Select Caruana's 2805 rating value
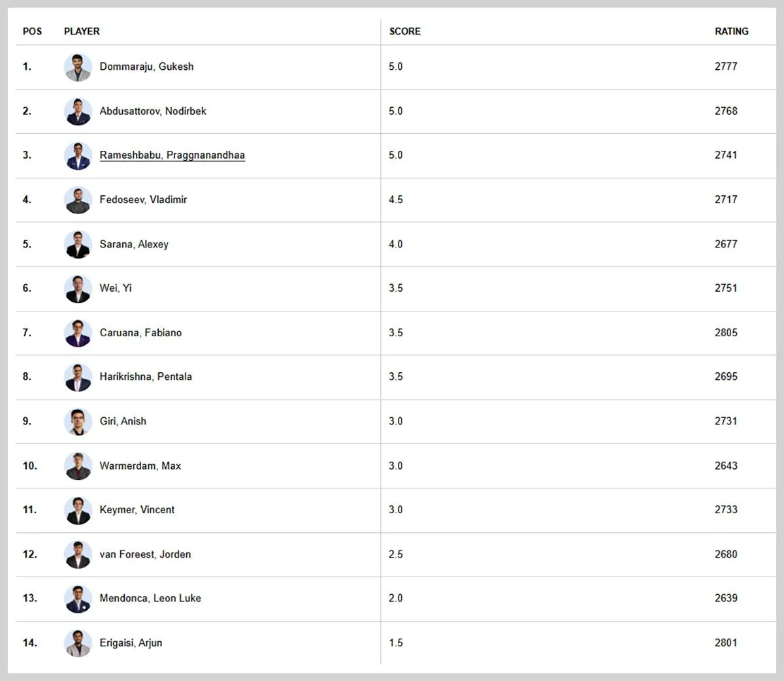 click(x=726, y=332)
